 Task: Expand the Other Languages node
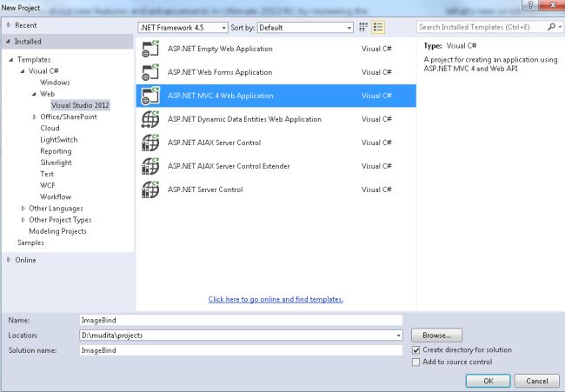23,209
